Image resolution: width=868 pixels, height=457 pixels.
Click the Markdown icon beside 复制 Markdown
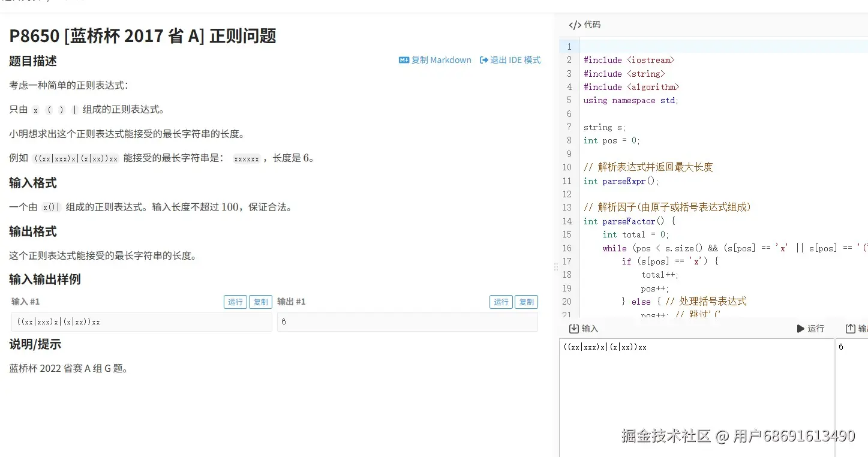pyautogui.click(x=404, y=60)
